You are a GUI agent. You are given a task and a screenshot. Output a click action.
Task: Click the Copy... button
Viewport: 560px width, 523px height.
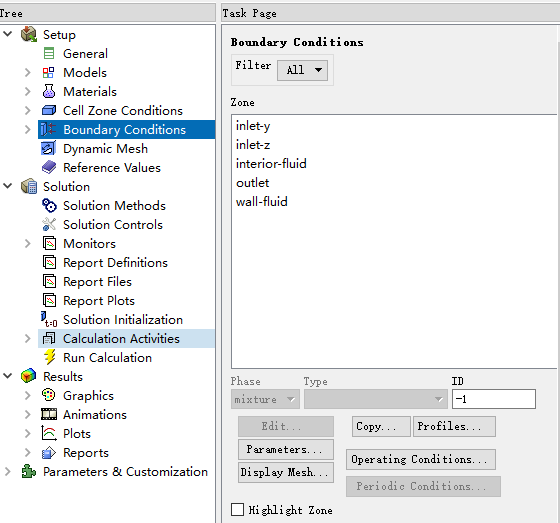tap(381, 426)
